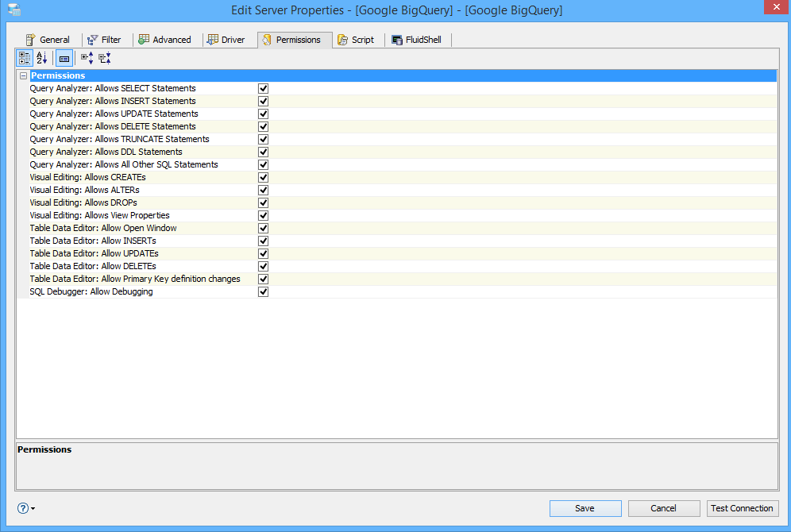Select 'Table Data Editor: Allow UPDATEs' label

tap(94, 253)
